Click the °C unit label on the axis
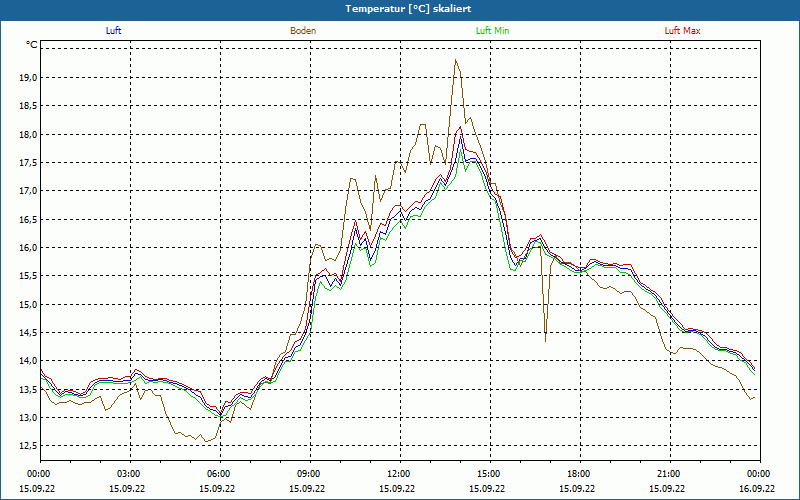800x500 pixels. tap(32, 45)
